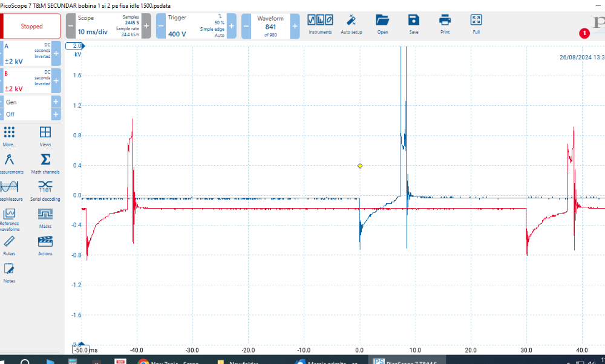Open the More... tools menu
Image resolution: width=605 pixels, height=364 pixels.
coord(9,135)
